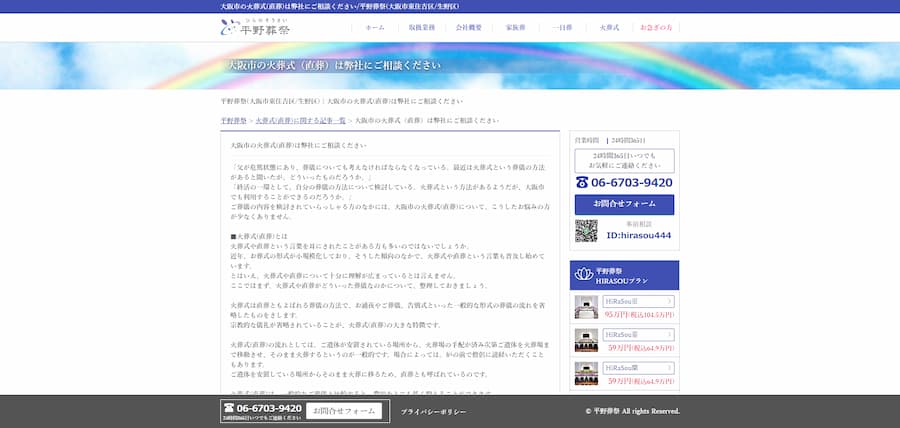The image size is (900, 428).
Task: Open the red お急ぎの方 menu item
Action: pyautogui.click(x=656, y=28)
